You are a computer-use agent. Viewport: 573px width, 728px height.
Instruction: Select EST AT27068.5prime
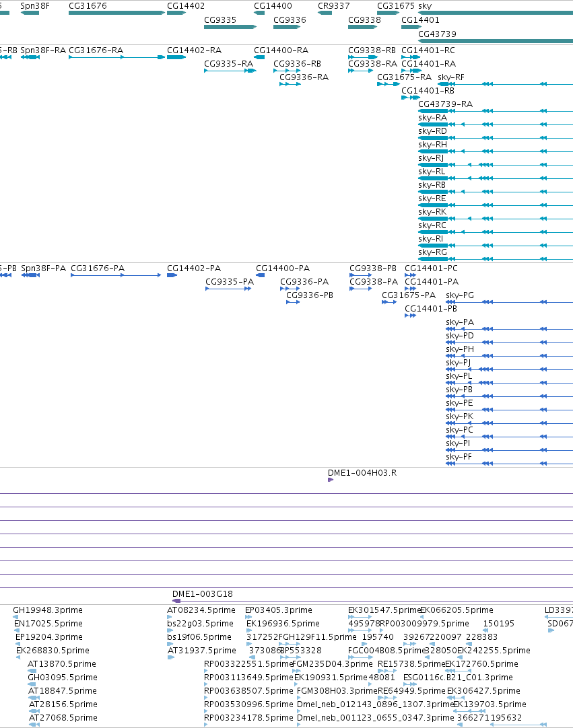point(63,718)
